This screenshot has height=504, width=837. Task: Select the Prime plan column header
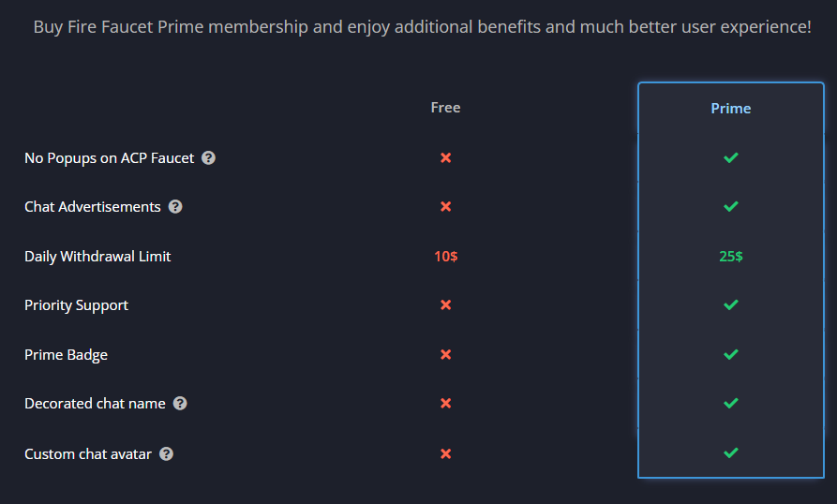coord(731,109)
